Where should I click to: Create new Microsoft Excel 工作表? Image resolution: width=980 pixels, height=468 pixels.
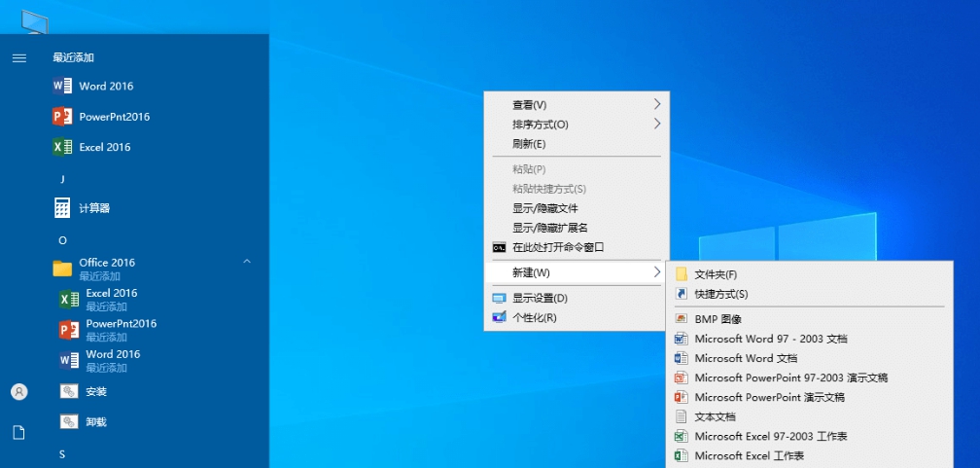[x=810, y=455]
